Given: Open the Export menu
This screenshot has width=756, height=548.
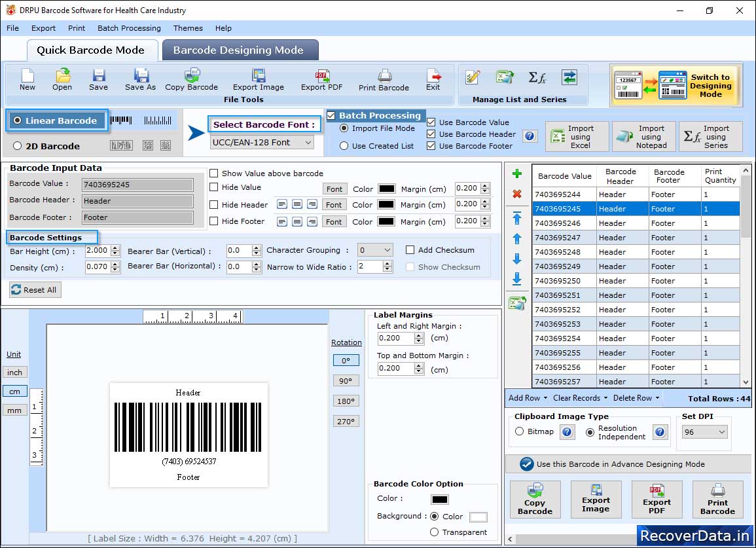Looking at the screenshot, I should tap(43, 28).
